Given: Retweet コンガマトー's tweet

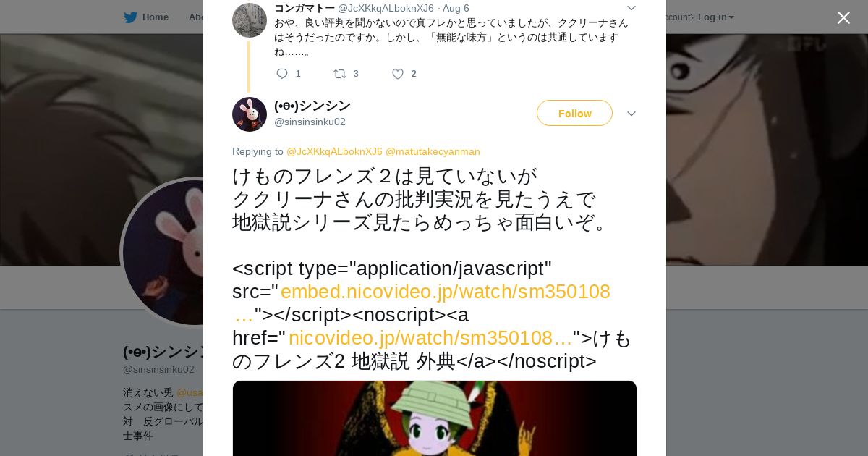Looking at the screenshot, I should [x=339, y=74].
